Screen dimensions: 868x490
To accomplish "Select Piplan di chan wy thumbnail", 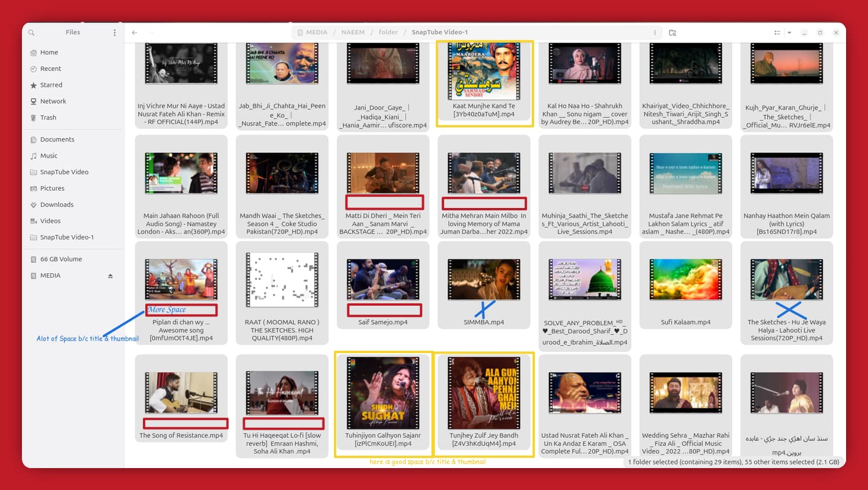I will [x=181, y=280].
